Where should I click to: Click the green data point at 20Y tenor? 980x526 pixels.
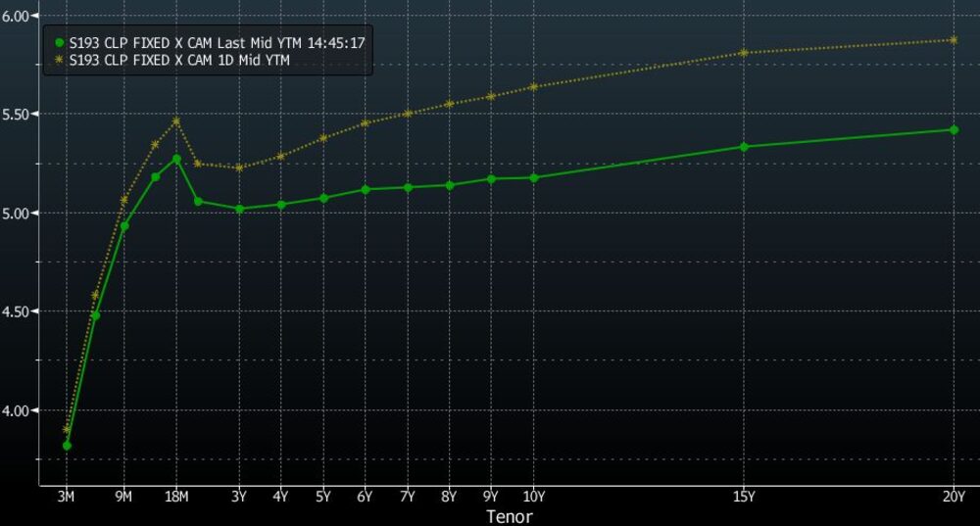(x=954, y=129)
